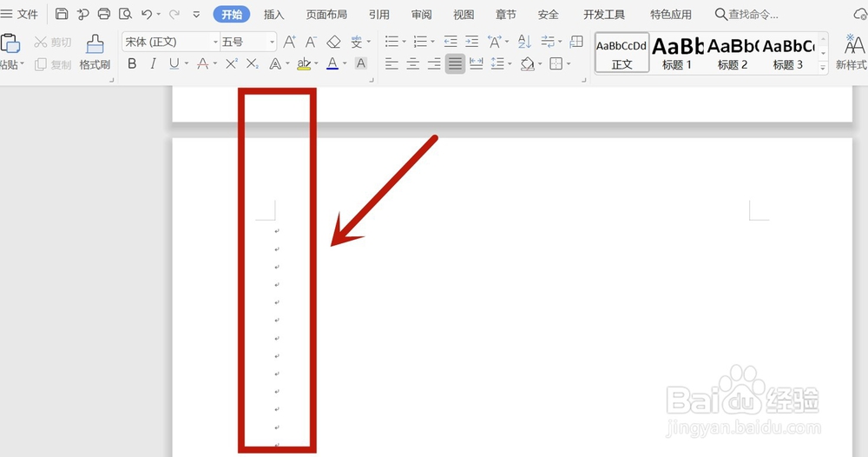This screenshot has width=868, height=457.
Task: Click the increase font size icon
Action: click(289, 42)
